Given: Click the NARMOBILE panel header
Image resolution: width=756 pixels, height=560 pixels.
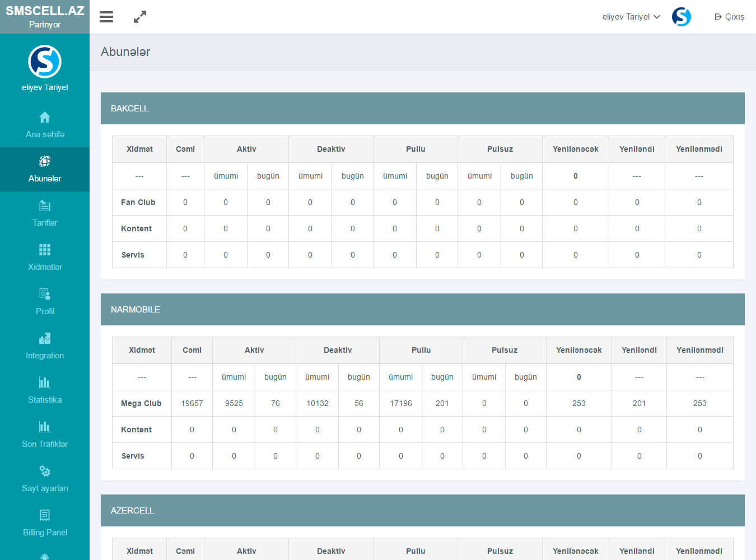Looking at the screenshot, I should point(422,310).
